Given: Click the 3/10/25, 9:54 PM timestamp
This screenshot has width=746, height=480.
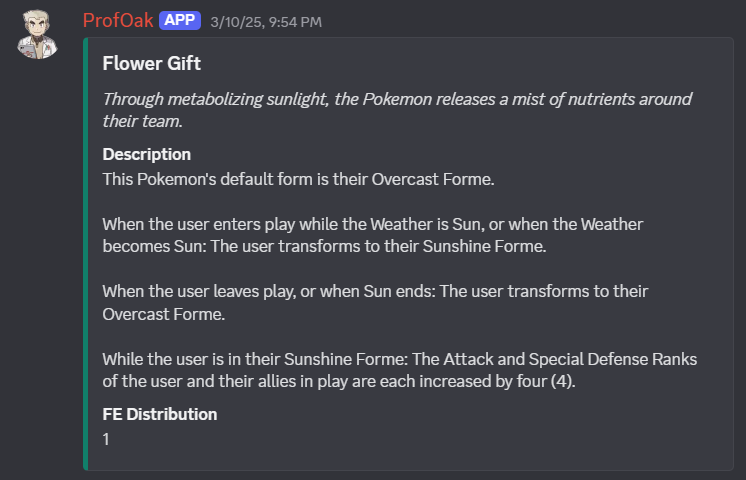Looking at the screenshot, I should click(x=266, y=22).
